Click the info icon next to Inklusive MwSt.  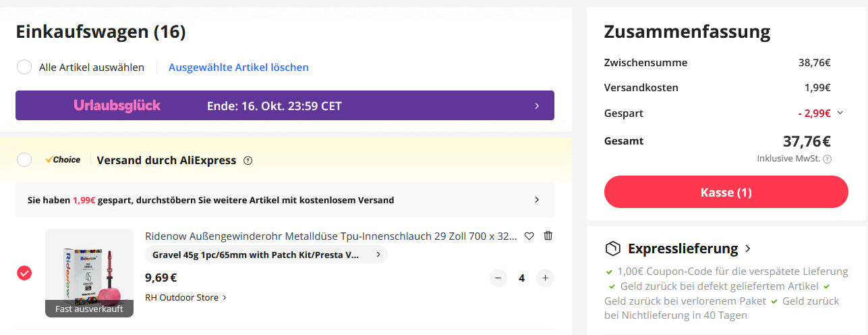[828, 159]
